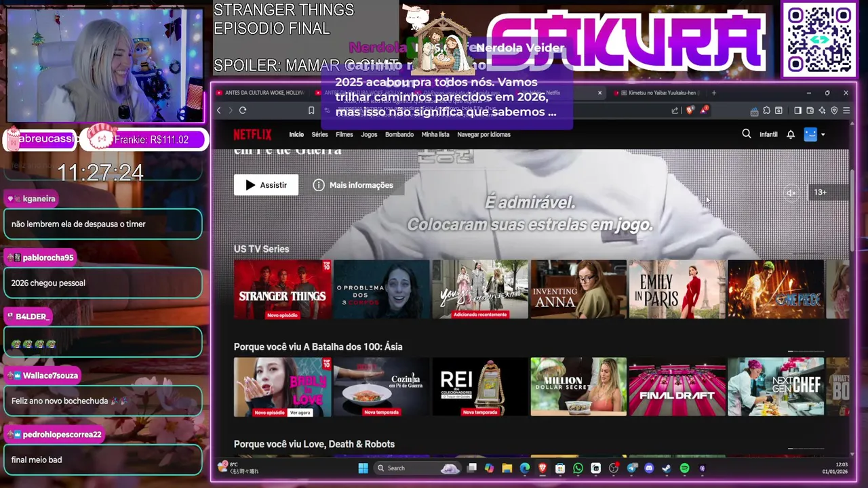Image resolution: width=868 pixels, height=488 pixels.
Task: Open Minha lista
Action: [x=435, y=134]
